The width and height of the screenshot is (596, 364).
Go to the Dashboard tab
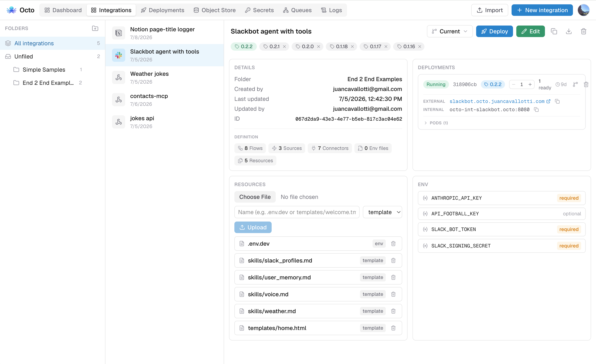63,10
